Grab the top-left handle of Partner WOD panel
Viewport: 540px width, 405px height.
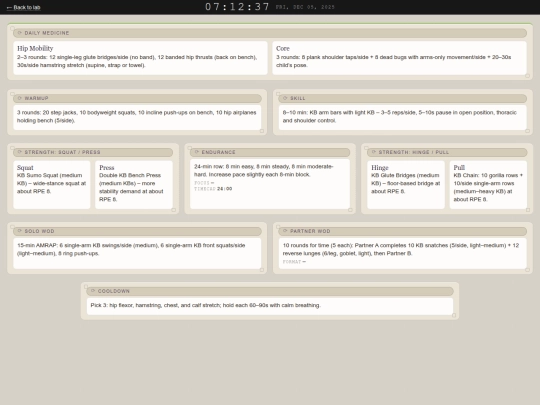coord(278,227)
